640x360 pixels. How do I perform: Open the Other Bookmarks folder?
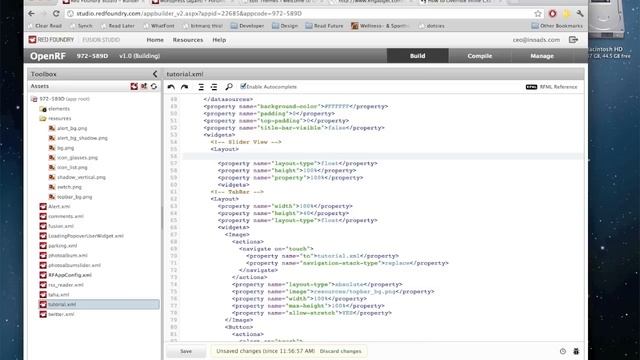(557, 26)
